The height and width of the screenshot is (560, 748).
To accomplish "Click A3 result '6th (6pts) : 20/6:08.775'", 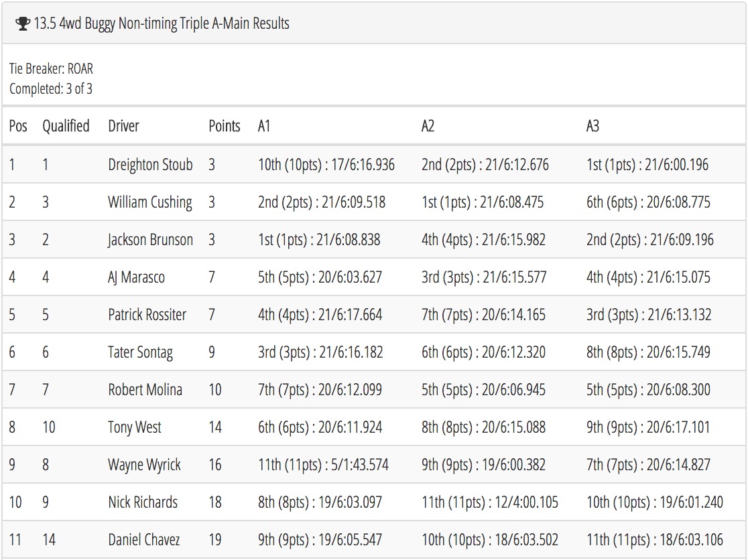I will click(648, 202).
